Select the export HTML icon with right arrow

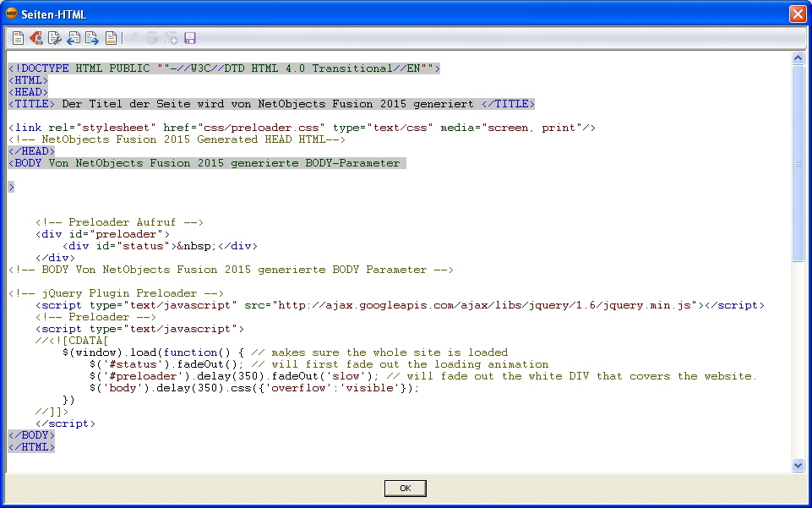click(91, 38)
